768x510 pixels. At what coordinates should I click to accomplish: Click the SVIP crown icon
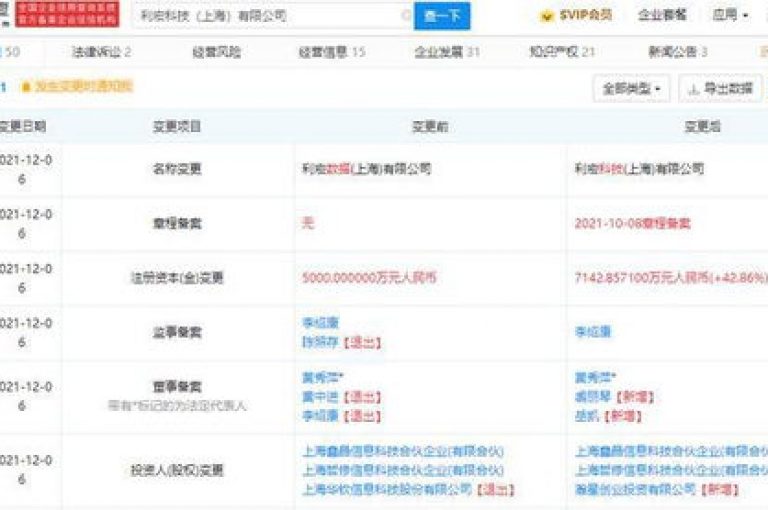coord(547,16)
